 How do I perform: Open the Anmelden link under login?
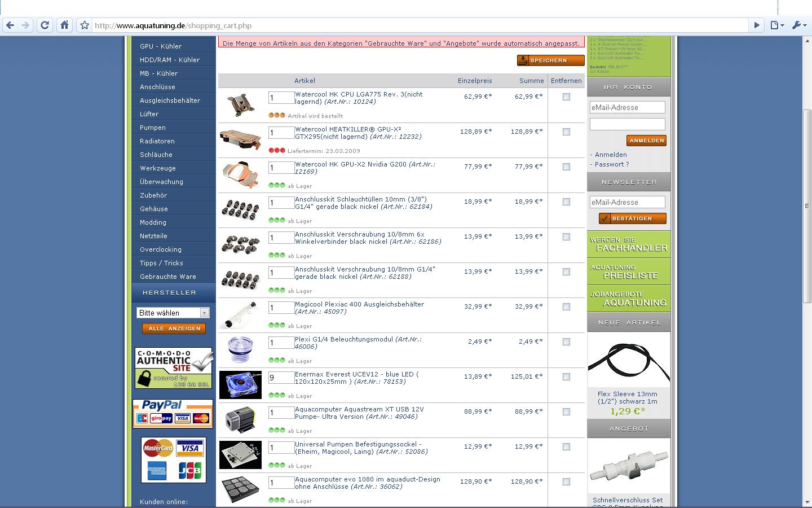point(611,155)
